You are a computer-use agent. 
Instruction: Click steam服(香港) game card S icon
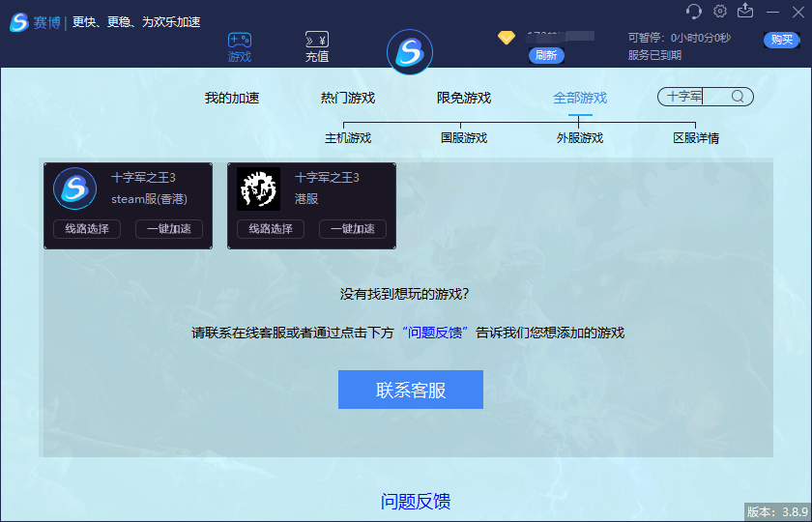tap(75, 188)
